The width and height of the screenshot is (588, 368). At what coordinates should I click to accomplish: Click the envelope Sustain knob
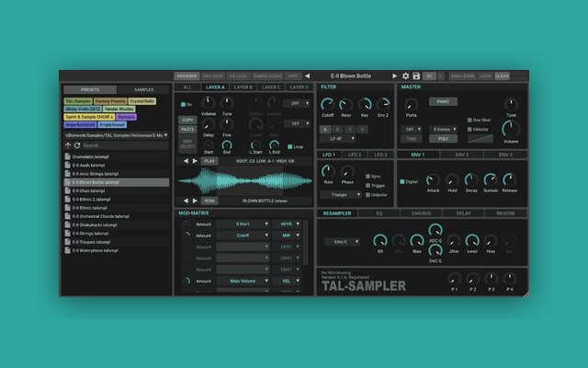(x=490, y=180)
